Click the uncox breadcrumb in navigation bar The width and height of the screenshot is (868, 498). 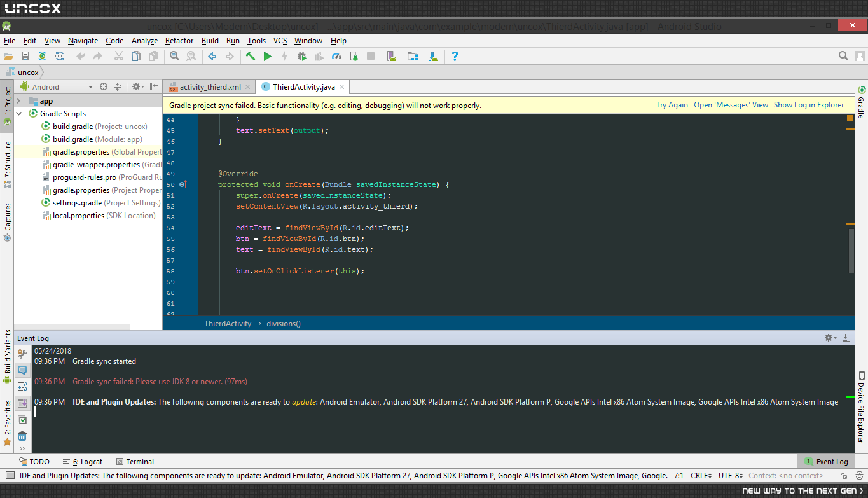[23, 73]
